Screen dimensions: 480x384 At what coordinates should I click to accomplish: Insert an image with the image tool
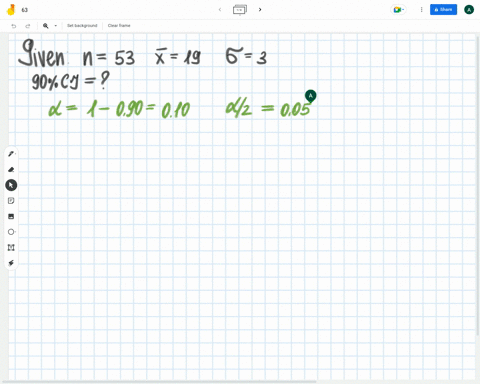point(11,216)
